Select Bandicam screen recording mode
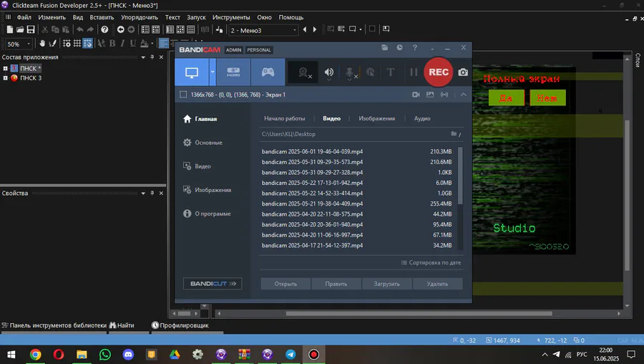The width and height of the screenshot is (644, 364). pos(192,72)
